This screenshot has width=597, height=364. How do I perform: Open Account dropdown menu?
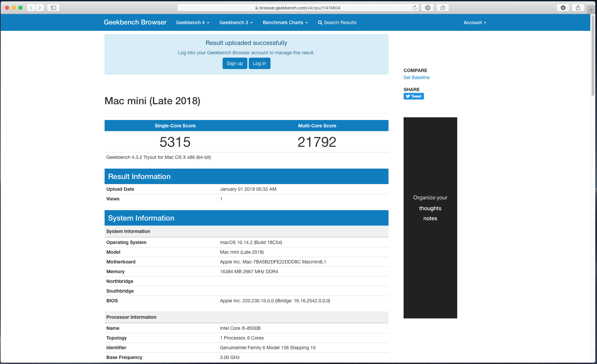point(475,22)
